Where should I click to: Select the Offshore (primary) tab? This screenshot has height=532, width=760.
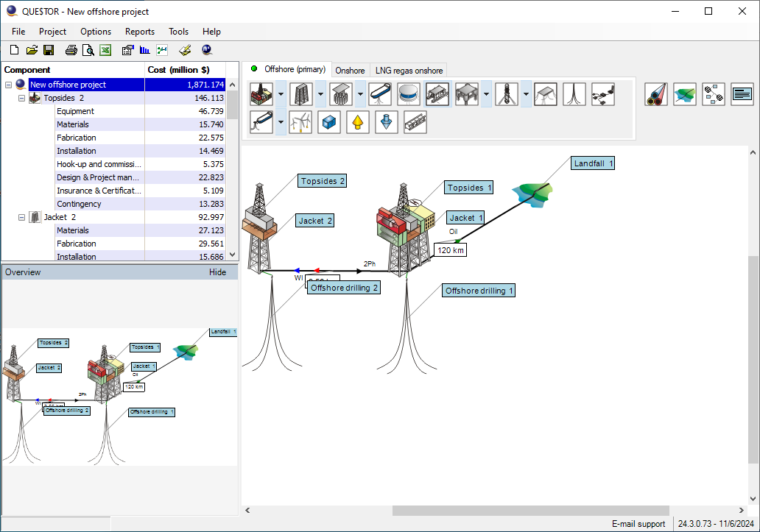click(287, 69)
